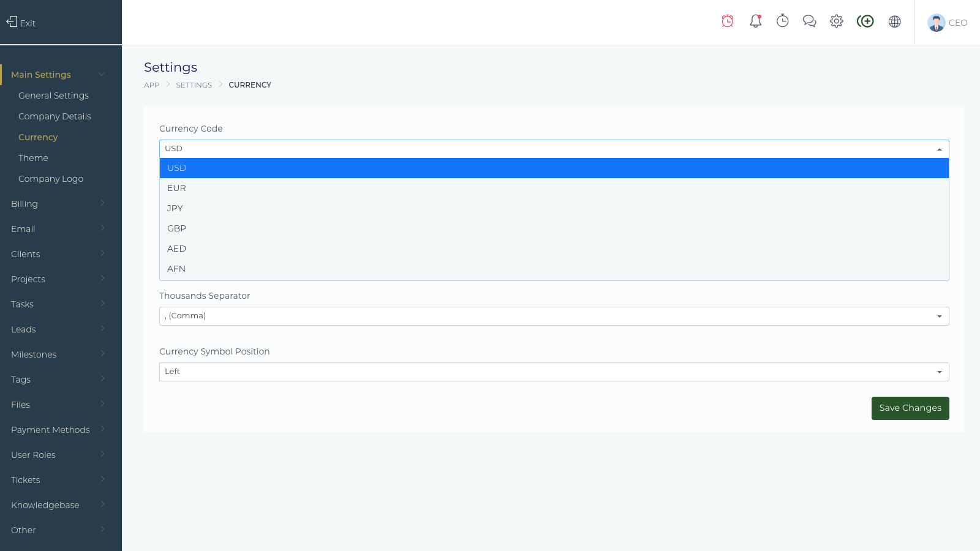This screenshot has width=980, height=551.
Task: Click the SETTINGS breadcrumb link
Action: [194, 85]
